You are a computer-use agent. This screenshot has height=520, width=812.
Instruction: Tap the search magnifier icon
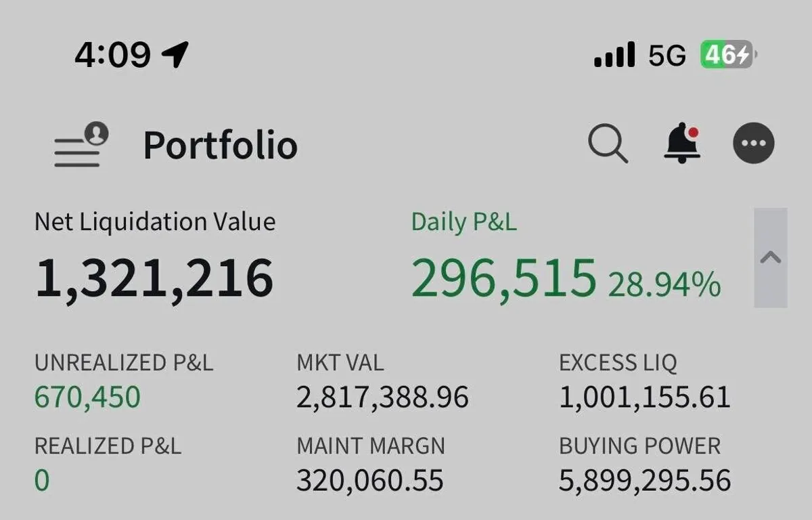click(x=607, y=144)
